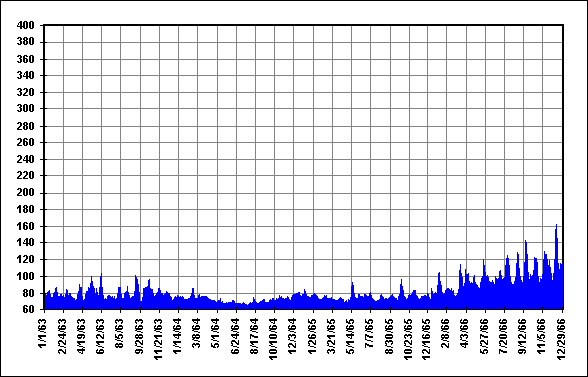Image resolution: width=588 pixels, height=377 pixels.
Task: Select the 2/24/63 date label
Action: point(62,336)
